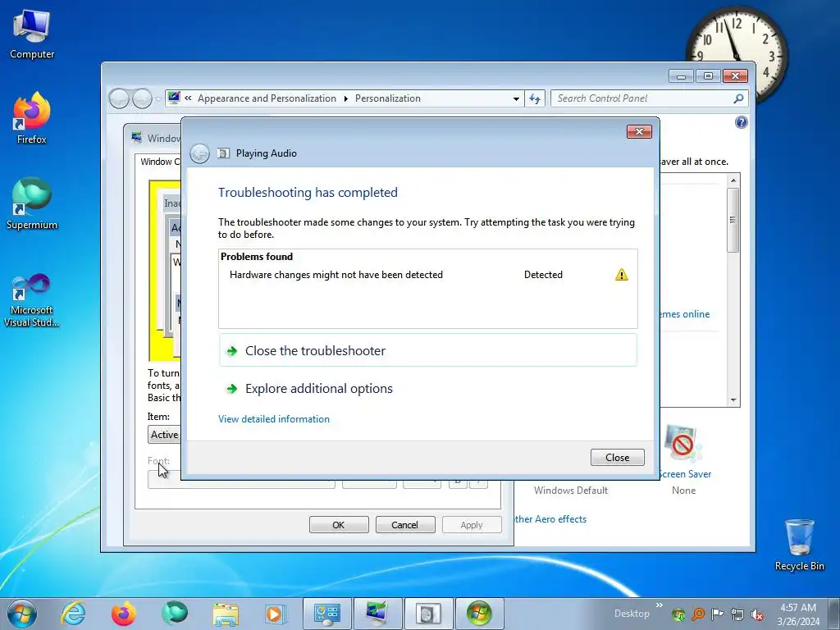Image resolution: width=840 pixels, height=630 pixels.
Task: Click Forward arrow in Control Panel window
Action: click(142, 98)
